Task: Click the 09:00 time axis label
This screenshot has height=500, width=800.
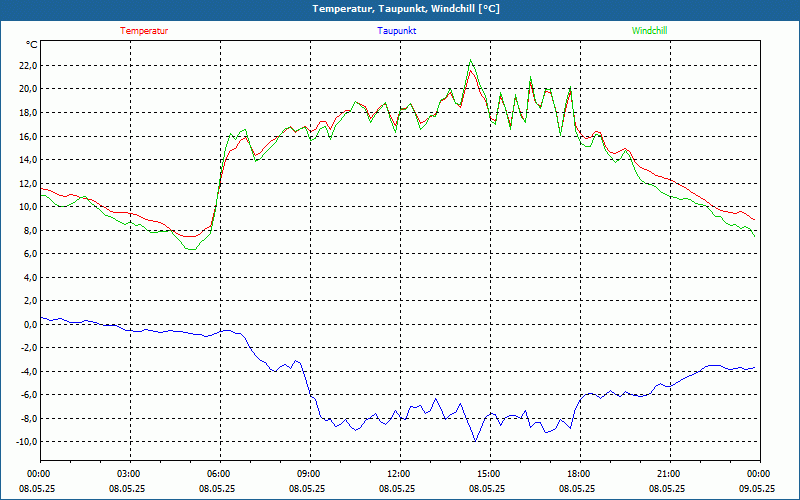Action: tap(308, 474)
